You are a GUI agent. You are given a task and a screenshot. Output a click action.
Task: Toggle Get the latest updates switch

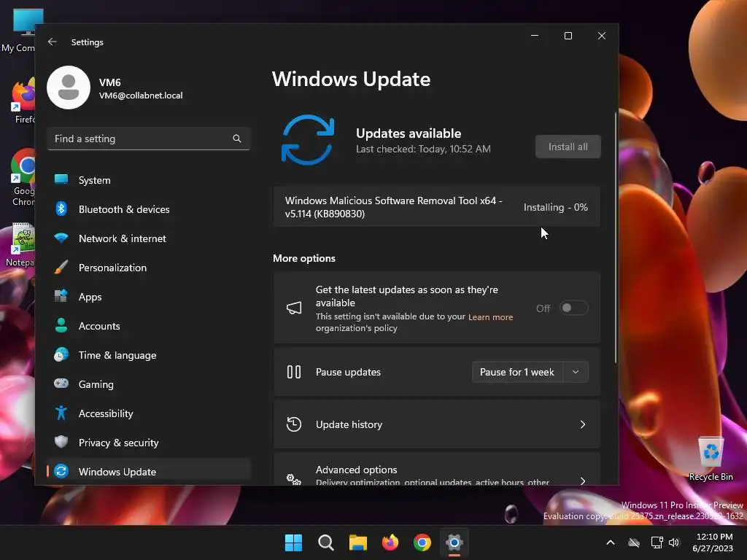pos(573,308)
